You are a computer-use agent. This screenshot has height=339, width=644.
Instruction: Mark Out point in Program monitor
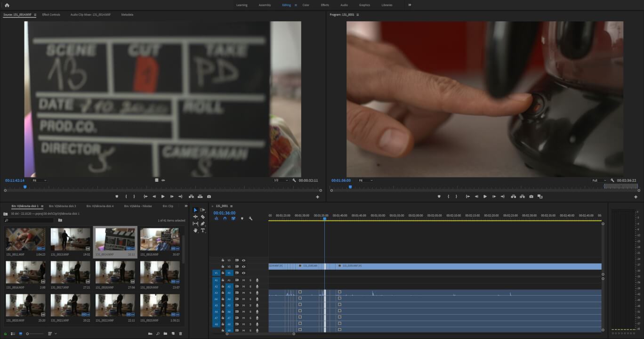point(457,196)
